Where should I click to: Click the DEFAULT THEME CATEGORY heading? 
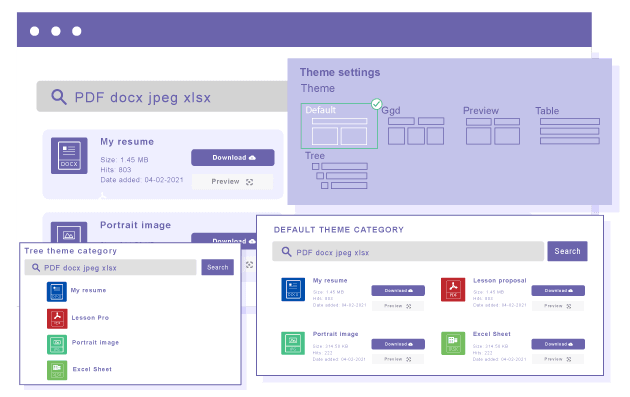click(x=339, y=230)
